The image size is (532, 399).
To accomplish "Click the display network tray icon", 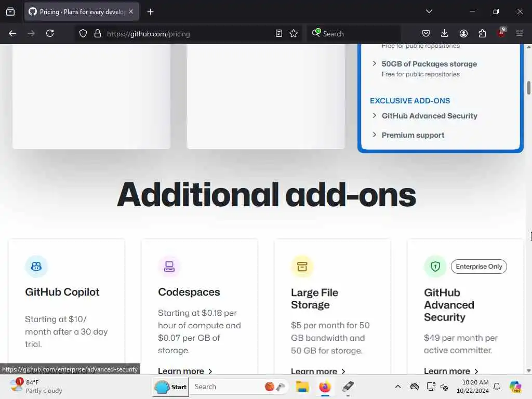I will pos(431,387).
